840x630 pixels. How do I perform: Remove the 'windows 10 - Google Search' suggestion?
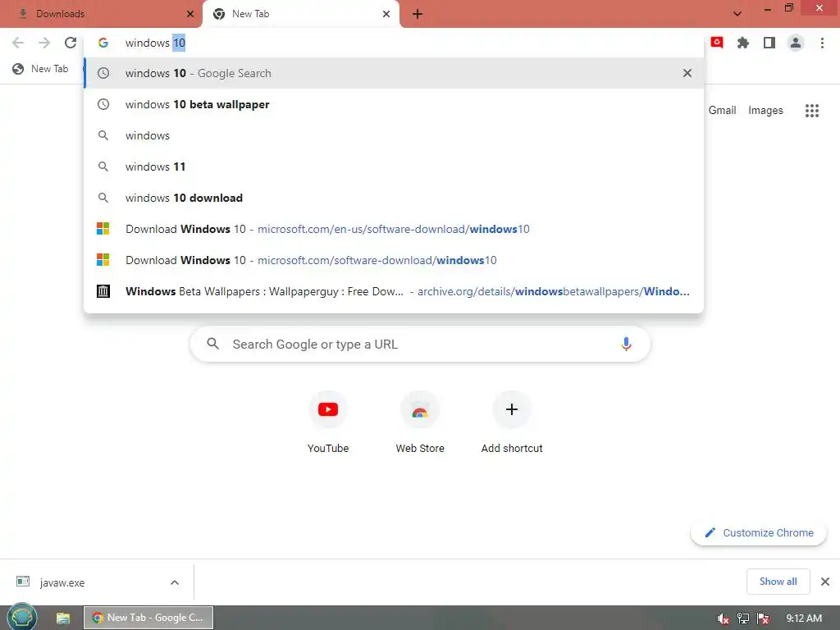coord(687,73)
